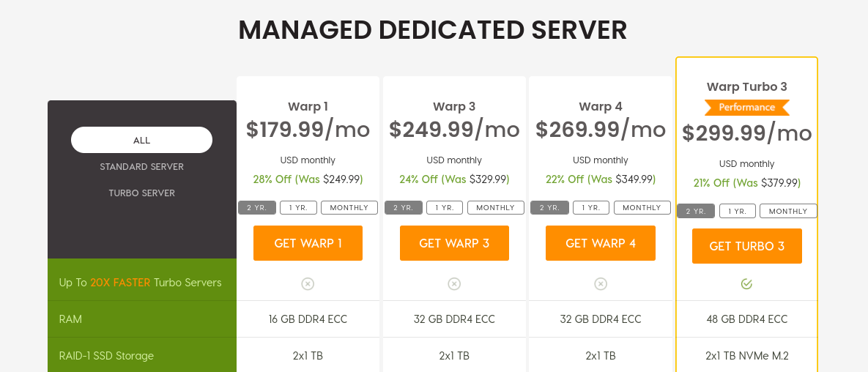Click the green checkmark under Warp Turbo 3
The width and height of the screenshot is (868, 372).
point(746,283)
